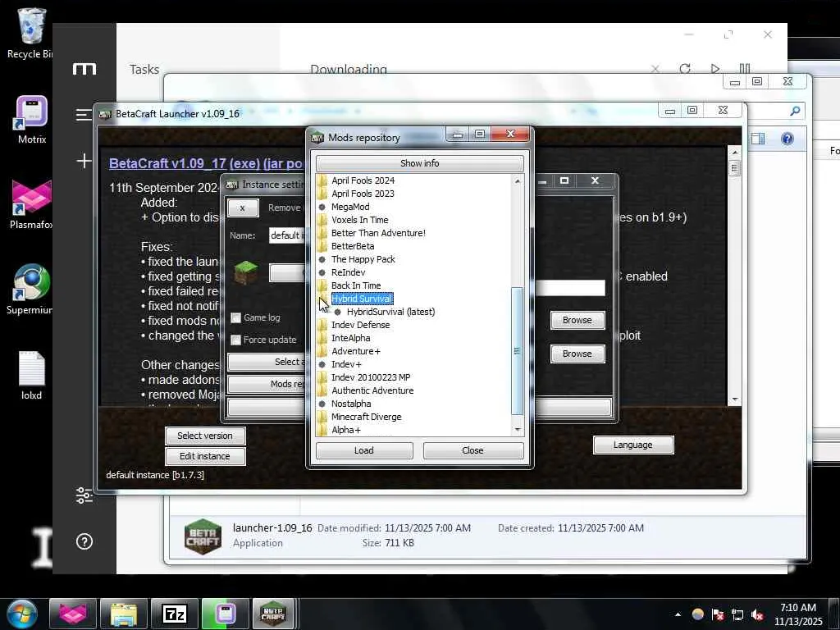Viewport: 840px width, 630px height.
Task: Open the Recycle Bin desktop icon
Action: tap(30, 33)
